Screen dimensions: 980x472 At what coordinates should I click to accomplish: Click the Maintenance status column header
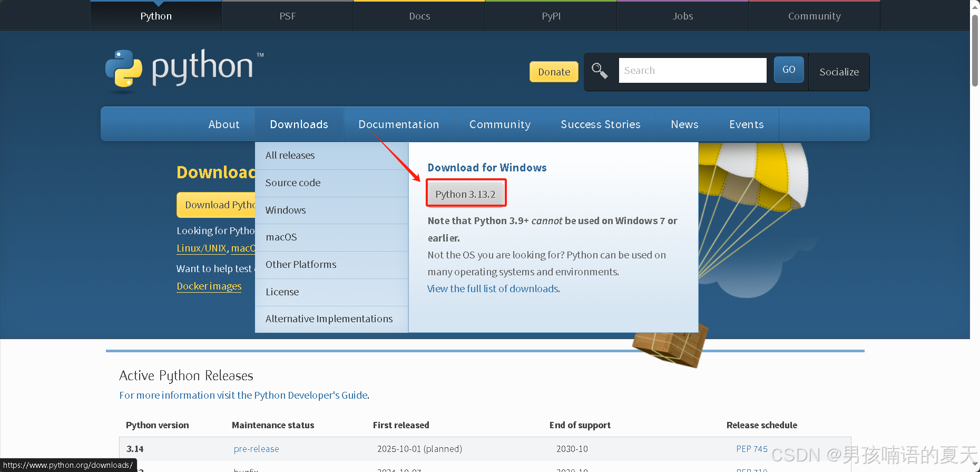[x=273, y=426]
